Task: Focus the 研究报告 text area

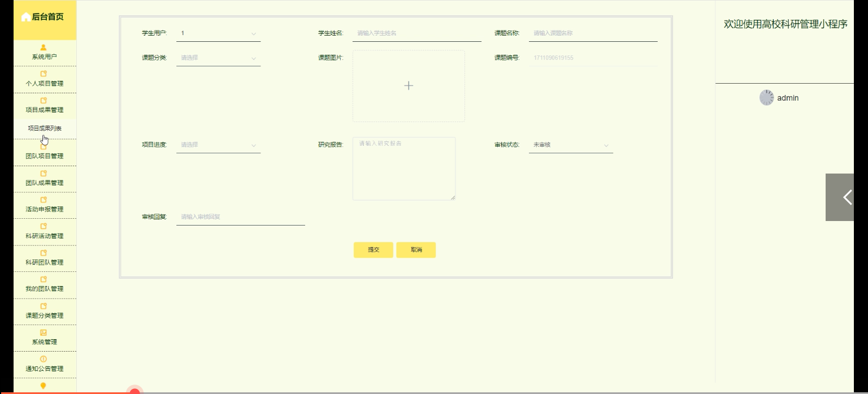Action: (404, 168)
